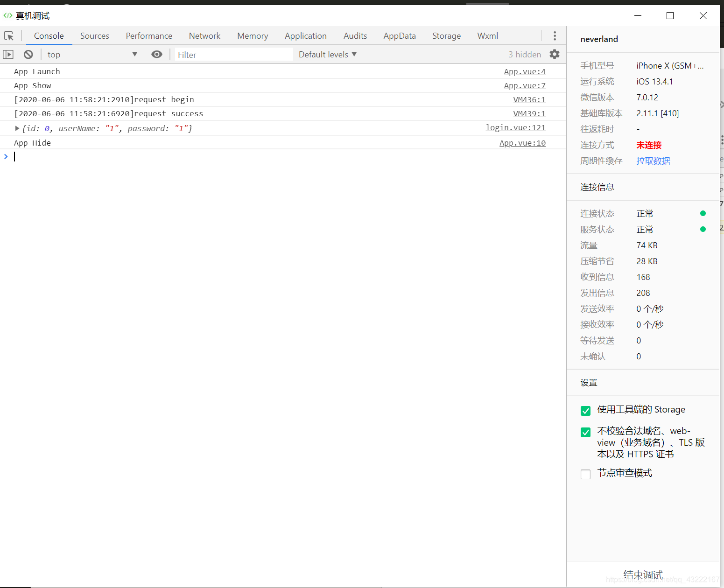
Task: Switch to the Sources tab
Action: (x=95, y=36)
